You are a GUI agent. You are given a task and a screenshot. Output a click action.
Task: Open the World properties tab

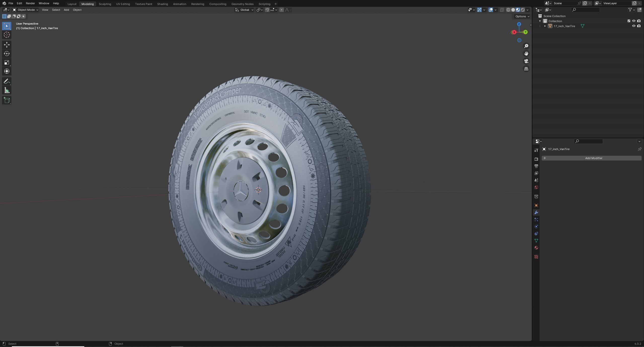[x=536, y=187]
